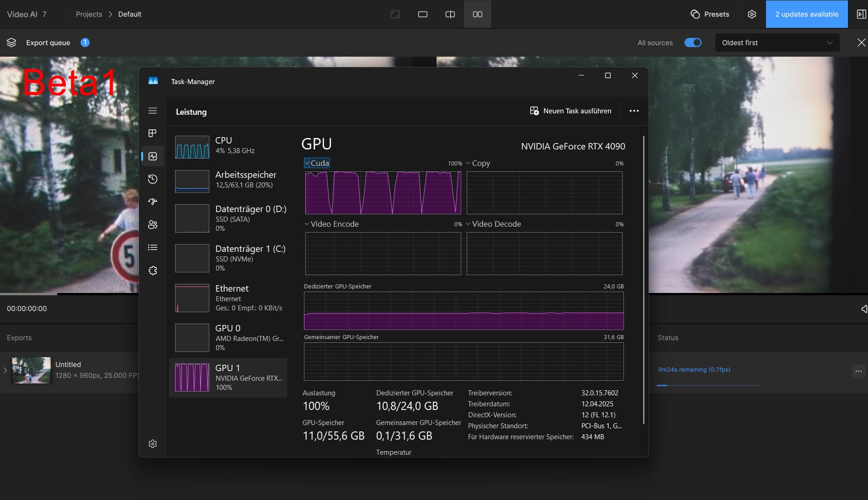Open App history icon in Task Manager

(x=153, y=179)
